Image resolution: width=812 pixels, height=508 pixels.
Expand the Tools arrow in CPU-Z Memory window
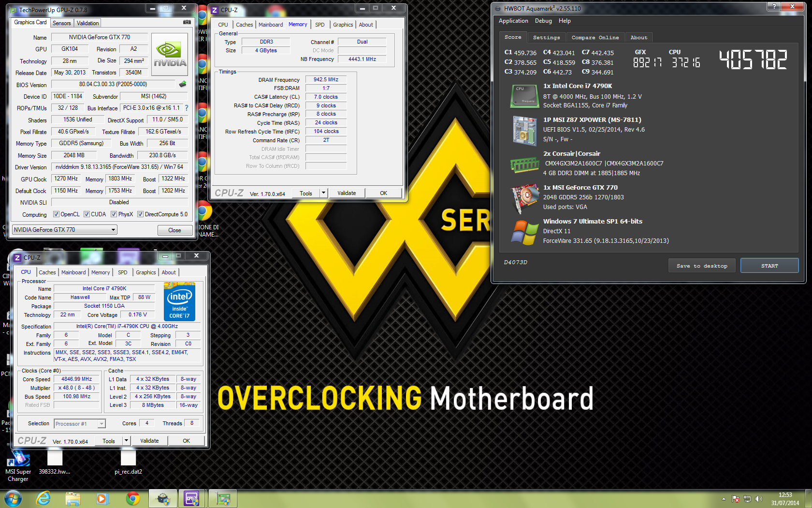click(x=324, y=193)
